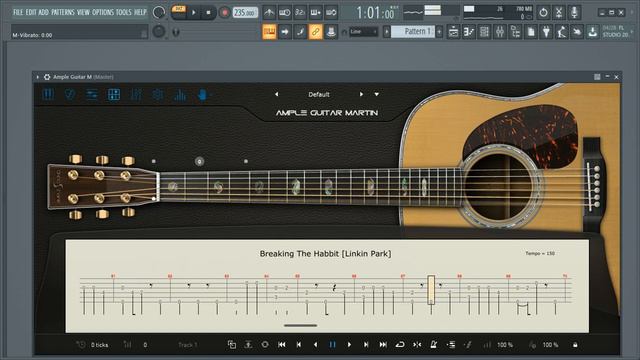640x360 pixels.
Task: Open Ample Guitar plugin options arrow
Action: (x=38, y=77)
